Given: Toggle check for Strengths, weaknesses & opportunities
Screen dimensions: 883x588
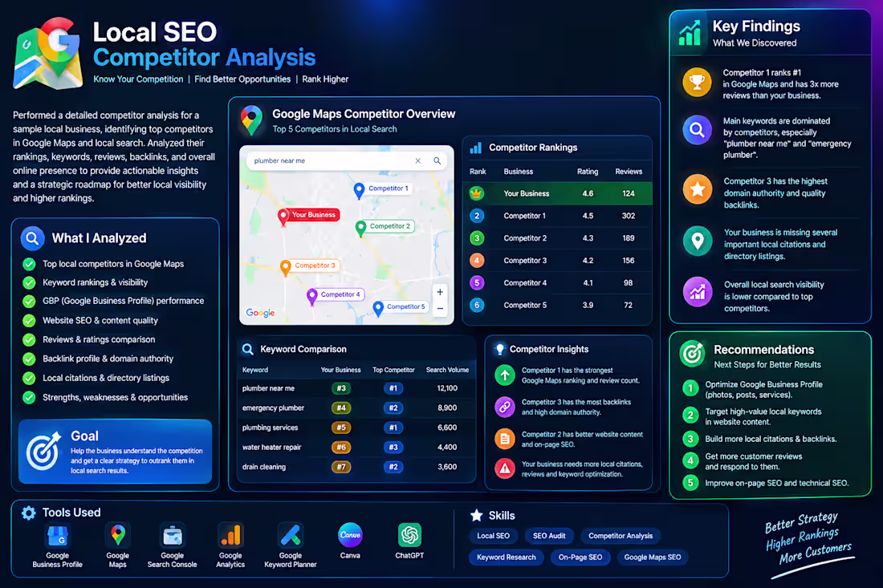Looking at the screenshot, I should tap(29, 398).
